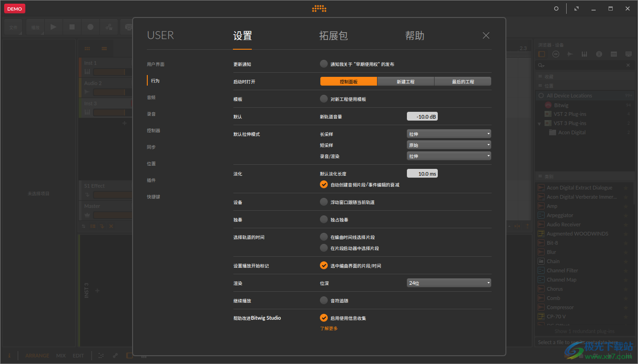
Task: Open the 位深 bit depth dropdown
Action: tap(448, 283)
